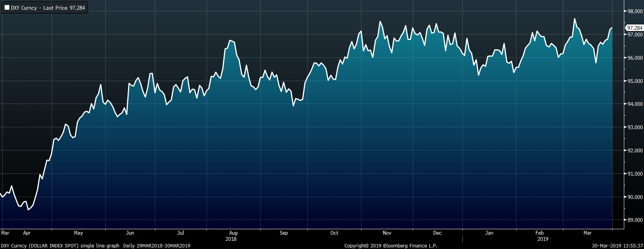
Task: Select the Oct month label on the time axis
Action: [x=334, y=233]
